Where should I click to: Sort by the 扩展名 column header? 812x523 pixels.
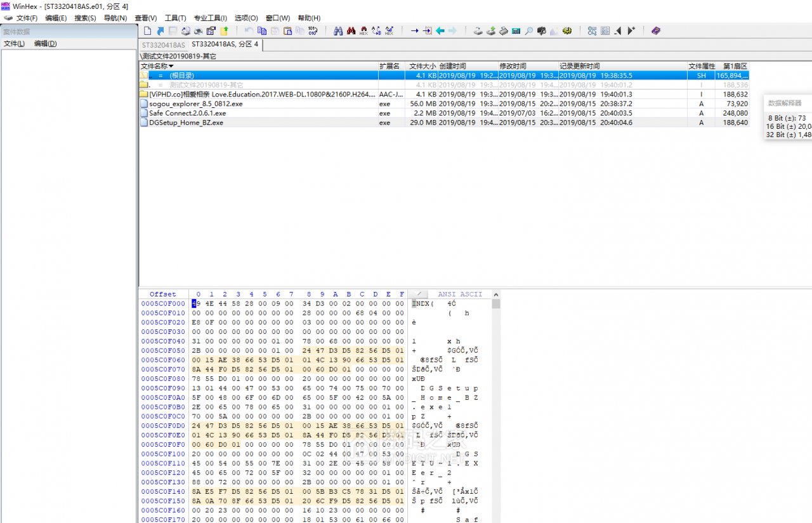pos(391,66)
